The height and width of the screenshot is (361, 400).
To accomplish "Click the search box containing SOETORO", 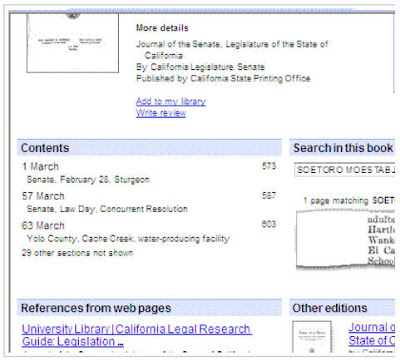I will [345, 170].
